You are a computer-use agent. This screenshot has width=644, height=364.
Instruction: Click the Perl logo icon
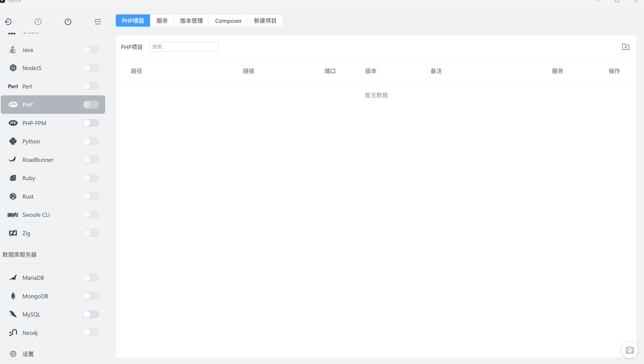(13, 86)
